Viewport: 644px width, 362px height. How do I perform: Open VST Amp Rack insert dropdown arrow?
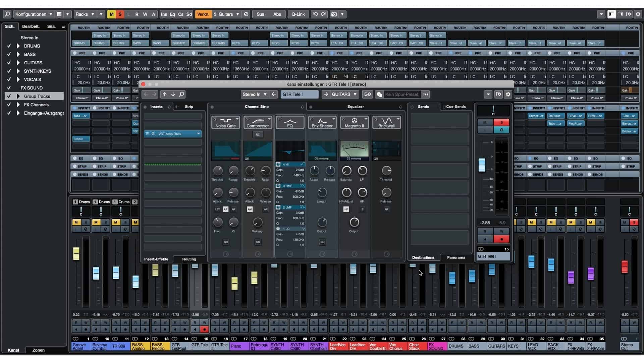pos(198,134)
